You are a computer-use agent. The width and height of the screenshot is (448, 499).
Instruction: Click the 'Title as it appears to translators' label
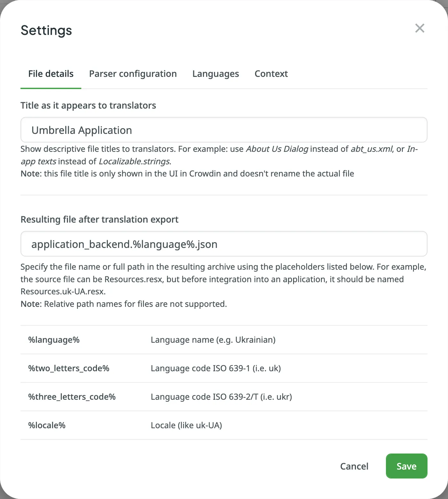(x=88, y=105)
